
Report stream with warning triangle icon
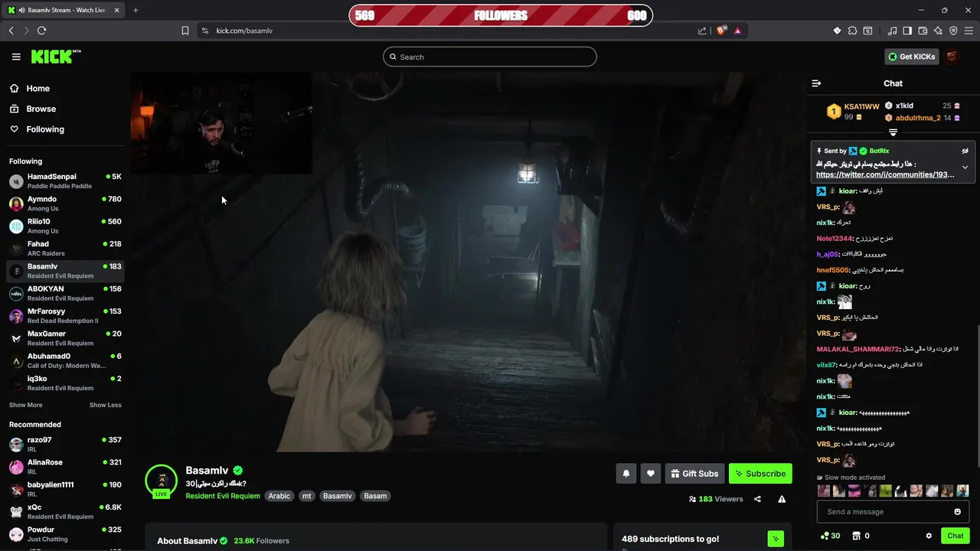tap(782, 499)
